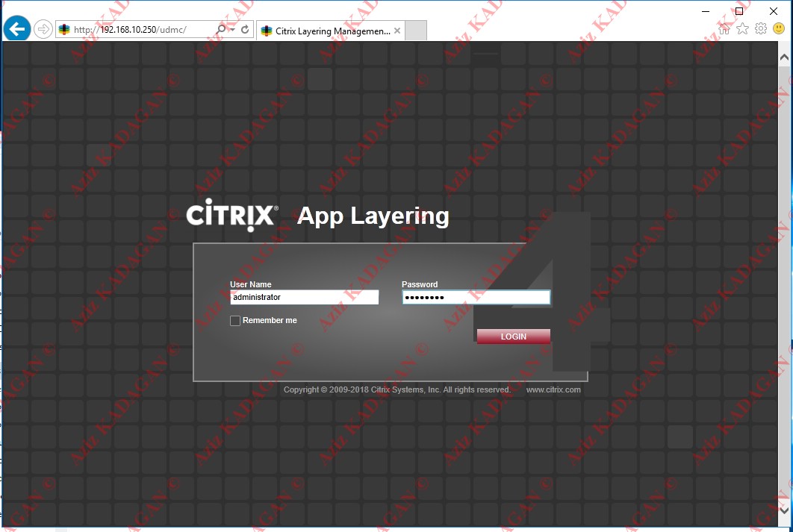Click the Refresh page icon
Screen dimensions: 793x532
tap(245, 29)
